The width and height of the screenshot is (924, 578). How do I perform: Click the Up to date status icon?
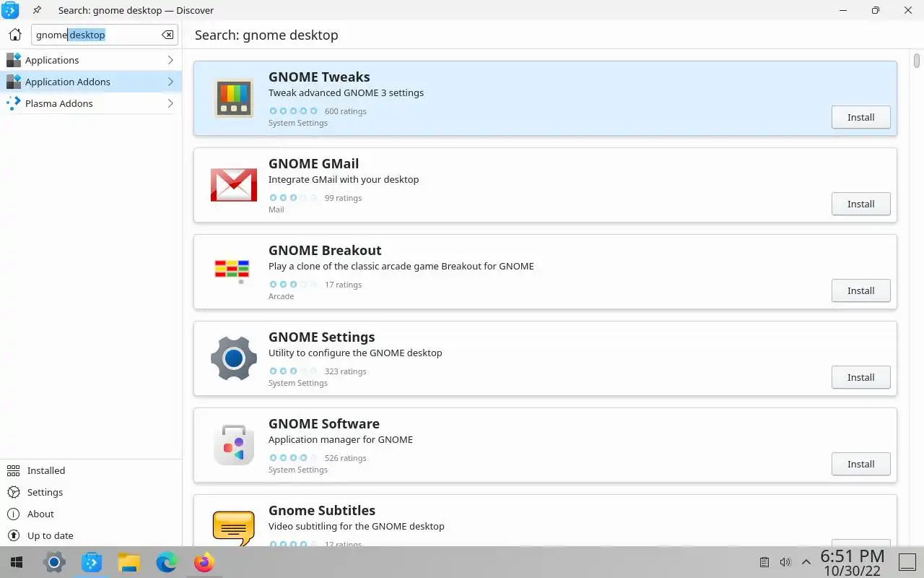click(13, 535)
